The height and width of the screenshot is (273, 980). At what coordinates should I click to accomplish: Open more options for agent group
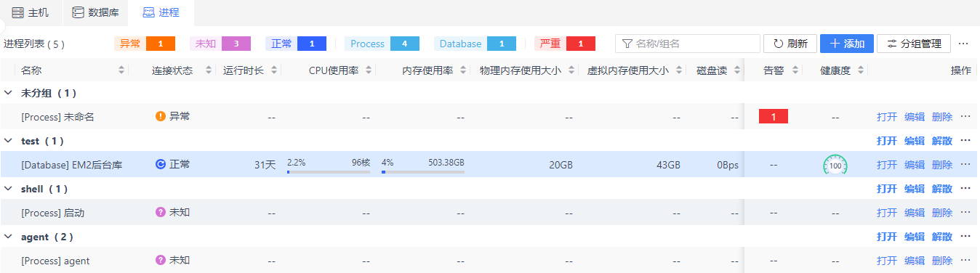pos(965,236)
